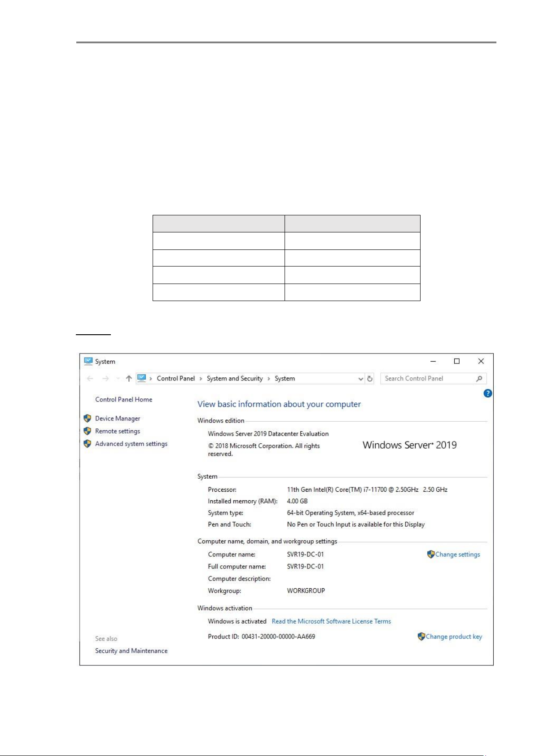This screenshot has width=535, height=756.
Task: Open Device Manager
Action: [x=118, y=419]
